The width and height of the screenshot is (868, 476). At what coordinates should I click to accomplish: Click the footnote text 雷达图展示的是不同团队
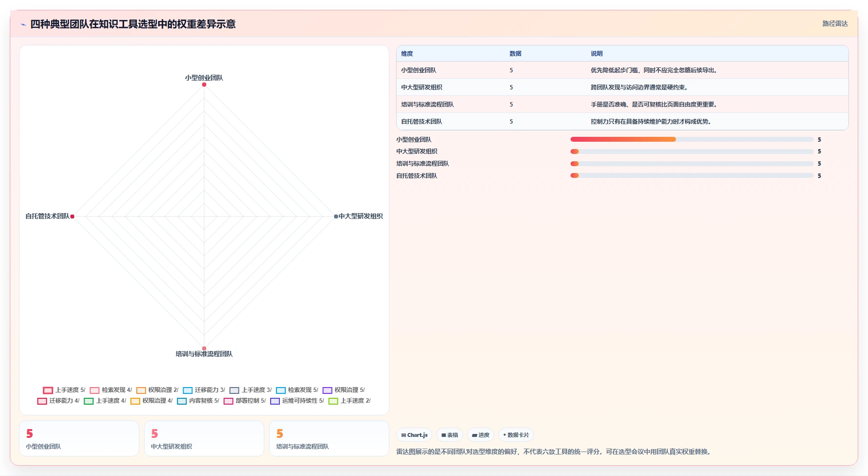click(555, 452)
